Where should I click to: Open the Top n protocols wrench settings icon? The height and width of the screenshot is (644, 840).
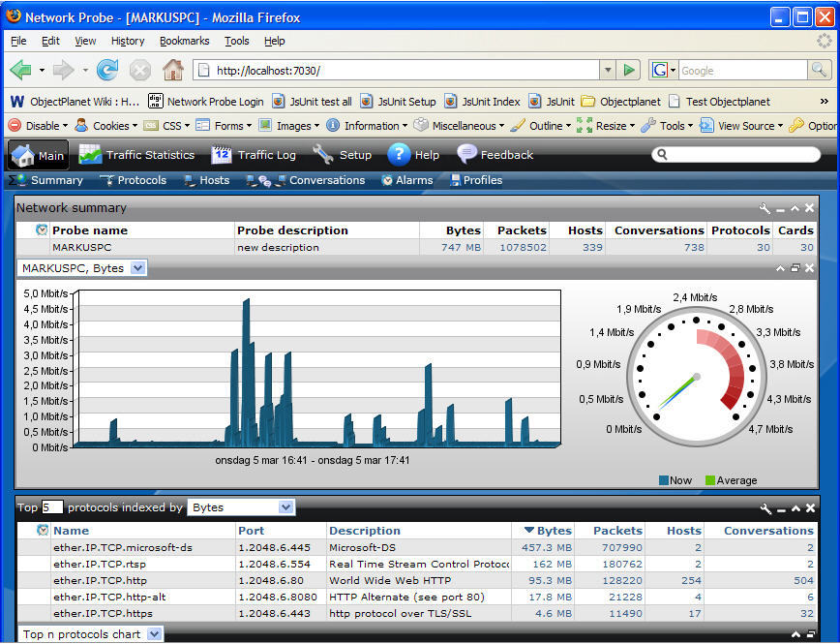click(765, 506)
